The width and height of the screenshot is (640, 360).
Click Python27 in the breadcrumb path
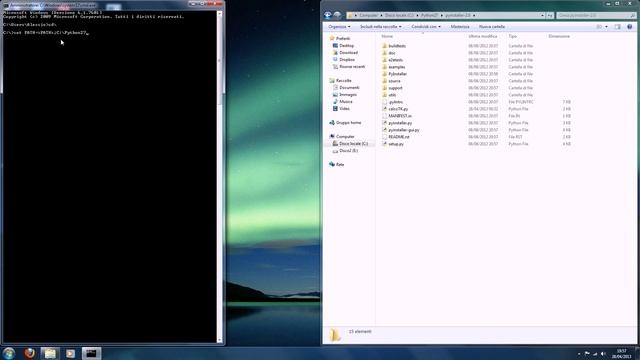(429, 15)
